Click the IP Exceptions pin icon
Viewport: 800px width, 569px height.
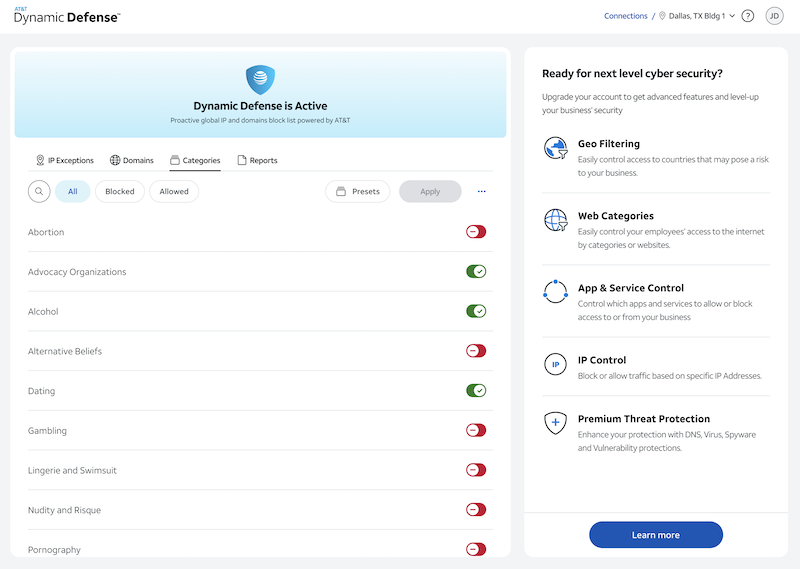pyautogui.click(x=40, y=160)
